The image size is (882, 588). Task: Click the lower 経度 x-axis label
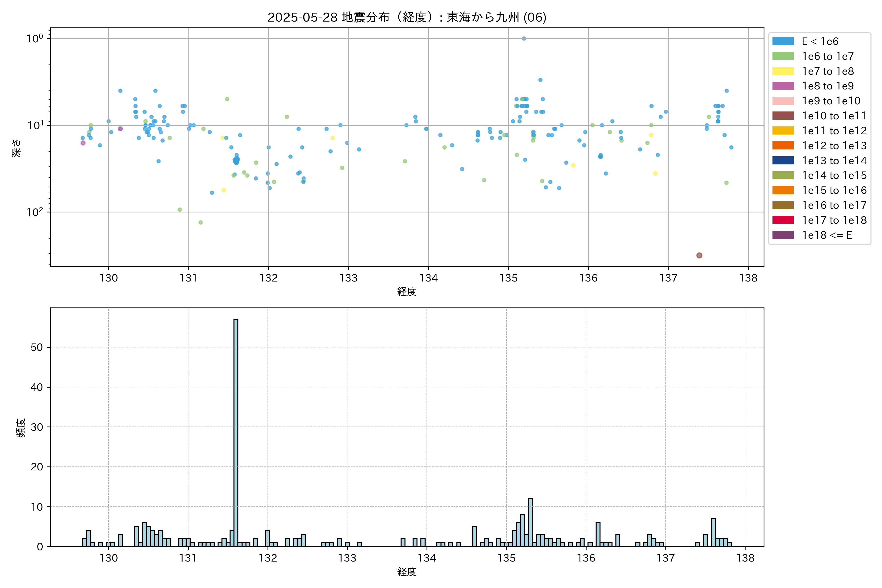coord(406,572)
